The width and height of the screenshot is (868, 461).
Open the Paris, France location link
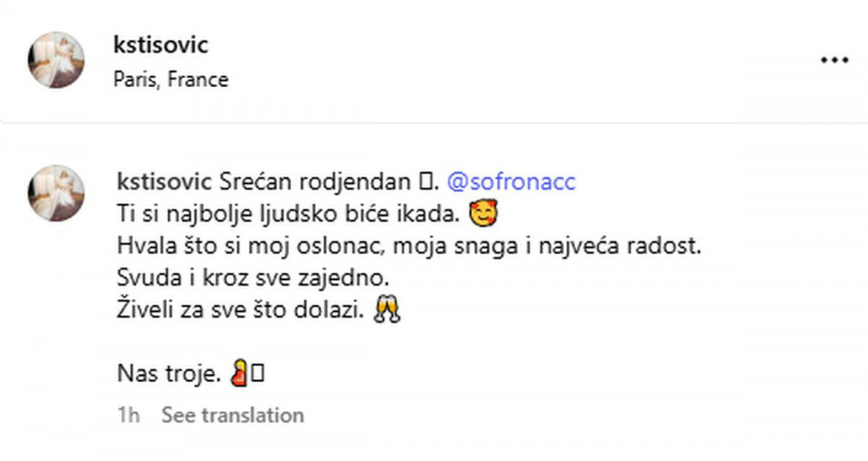171,79
